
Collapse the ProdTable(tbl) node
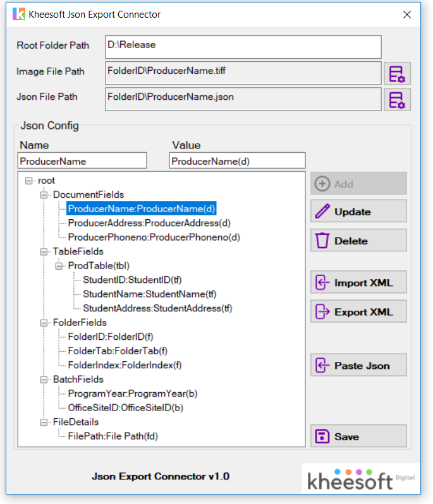point(59,265)
